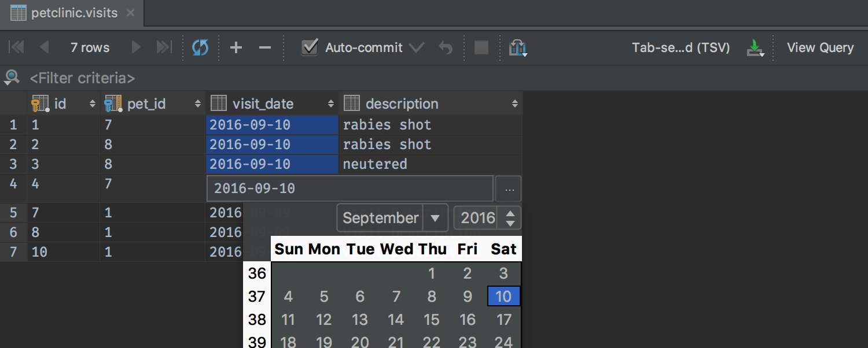Viewport: 868px width, 348px height.
Task: Click the View Query button
Action: click(x=820, y=47)
